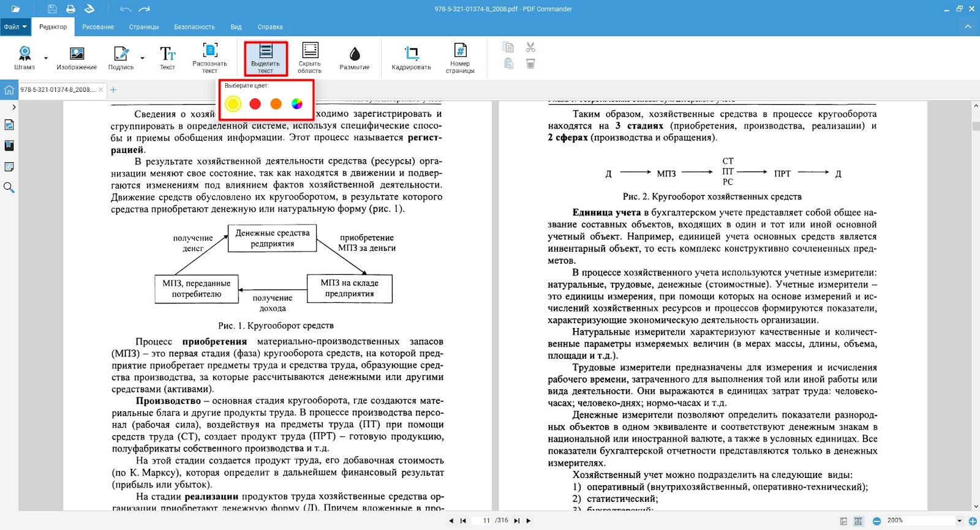The height and width of the screenshot is (530, 980).
Task: Switch to the Рисование tab
Action: 98,27
